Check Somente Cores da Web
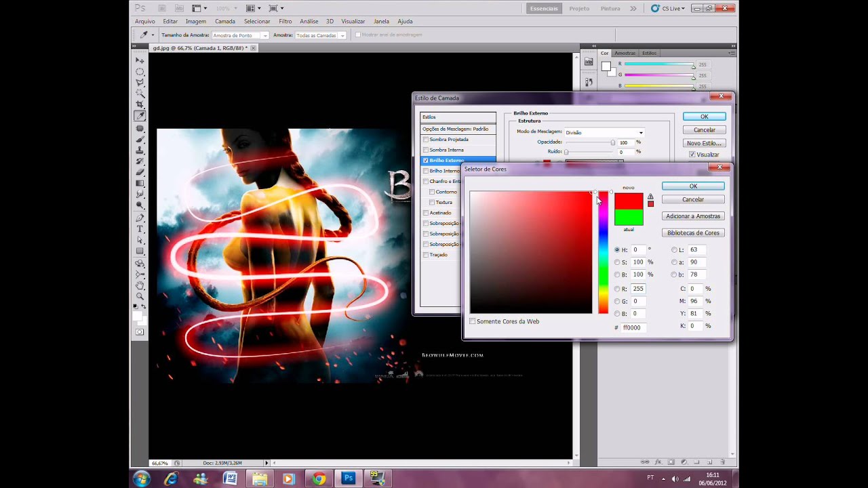 (473, 321)
